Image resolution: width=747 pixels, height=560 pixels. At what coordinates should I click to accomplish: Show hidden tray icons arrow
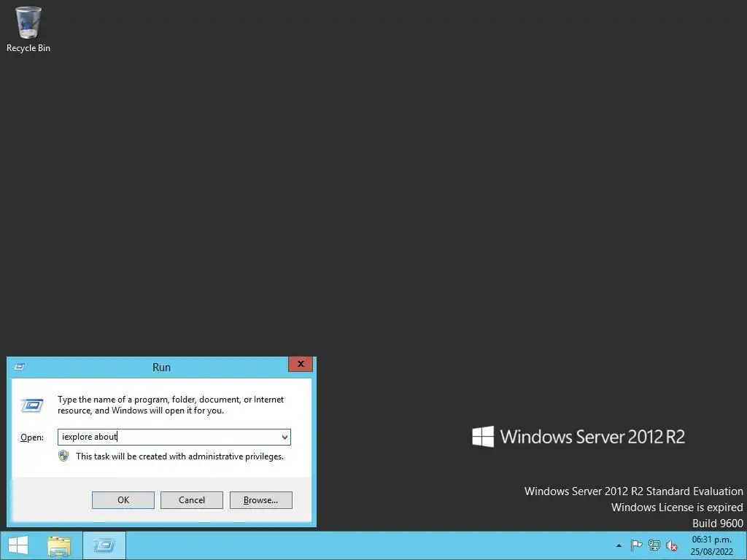point(619,545)
